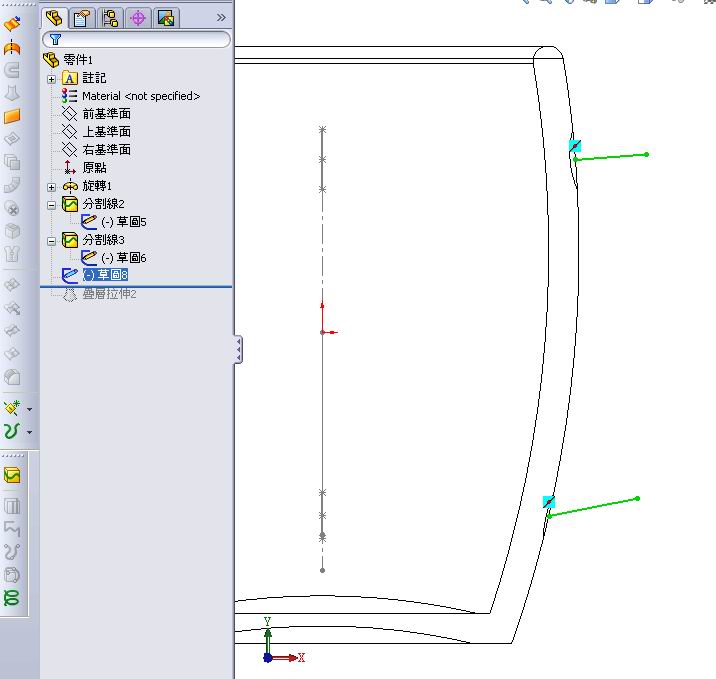The height and width of the screenshot is (679, 716).
Task: Select the greyed Lofted Surface tool
Action: click(12, 93)
